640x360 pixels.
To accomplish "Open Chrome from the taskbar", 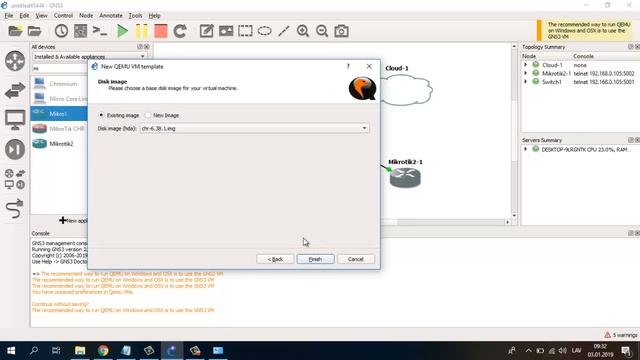I will click(103, 350).
